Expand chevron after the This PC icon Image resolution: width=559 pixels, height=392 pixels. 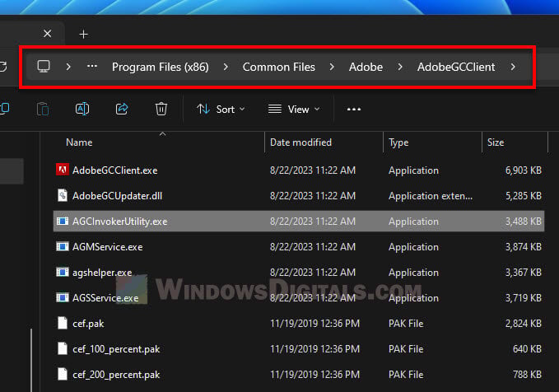(68, 67)
